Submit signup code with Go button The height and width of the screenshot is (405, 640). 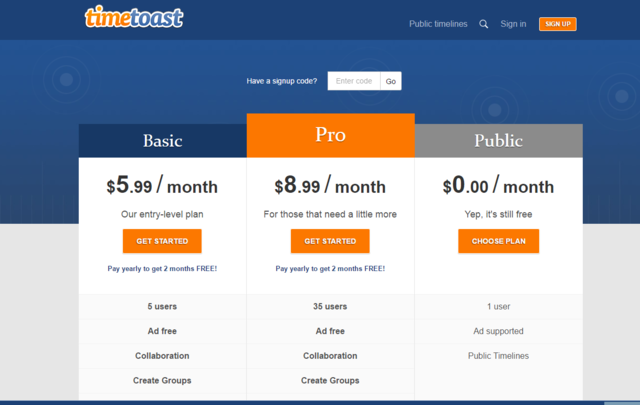[391, 81]
